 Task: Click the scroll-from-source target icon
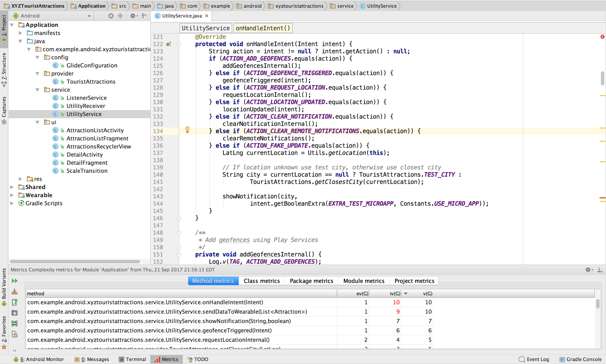(x=111, y=16)
